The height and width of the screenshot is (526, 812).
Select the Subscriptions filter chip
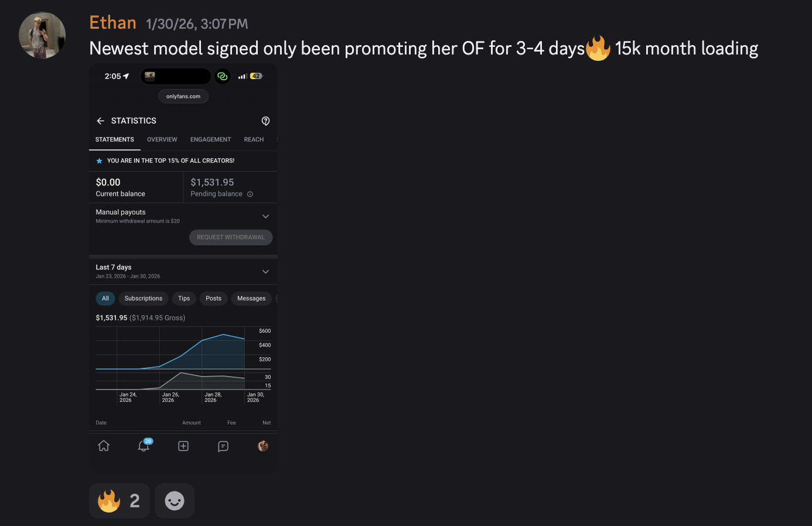tap(143, 298)
